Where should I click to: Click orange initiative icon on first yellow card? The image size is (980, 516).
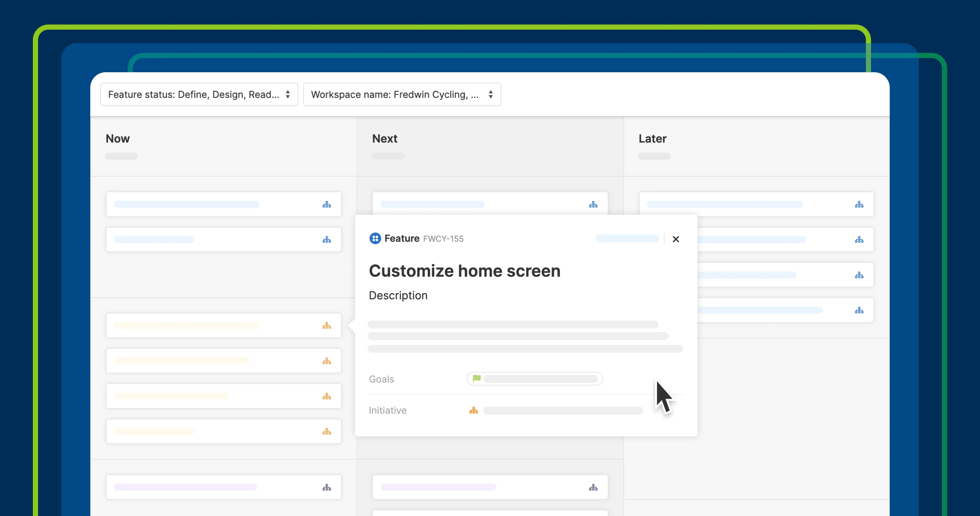pyautogui.click(x=327, y=326)
